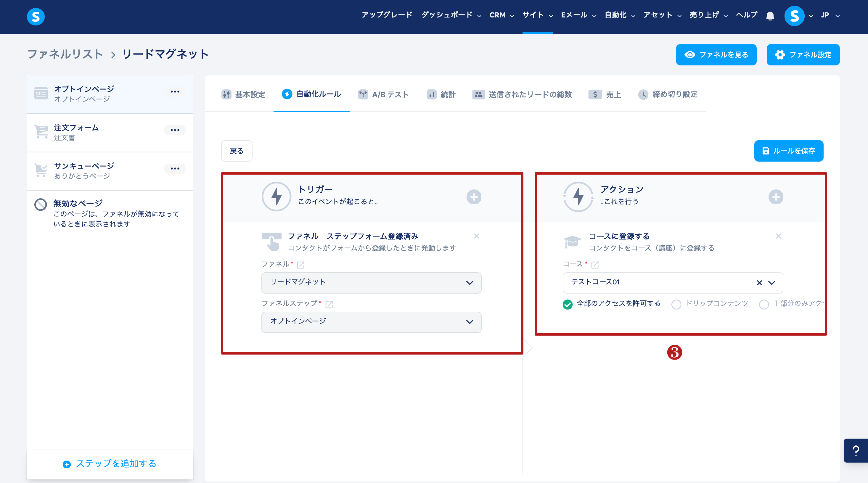This screenshot has width=868, height=483.
Task: Open external link icon next to コース label
Action: click(x=595, y=265)
